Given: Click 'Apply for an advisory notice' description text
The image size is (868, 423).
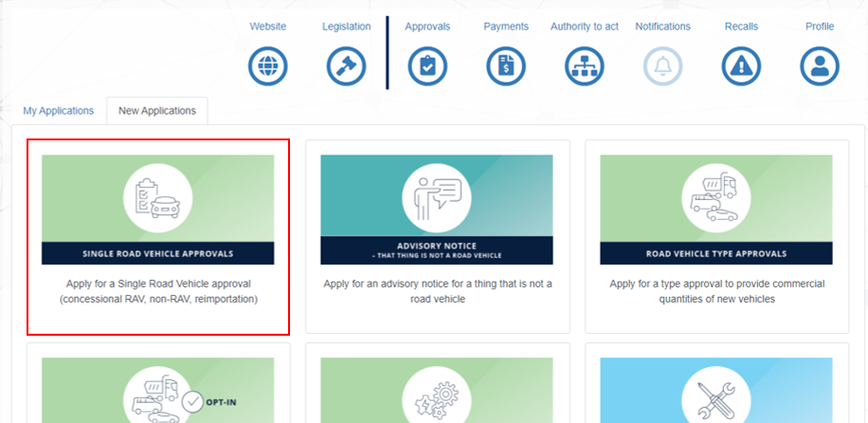Looking at the screenshot, I should pos(438,291).
